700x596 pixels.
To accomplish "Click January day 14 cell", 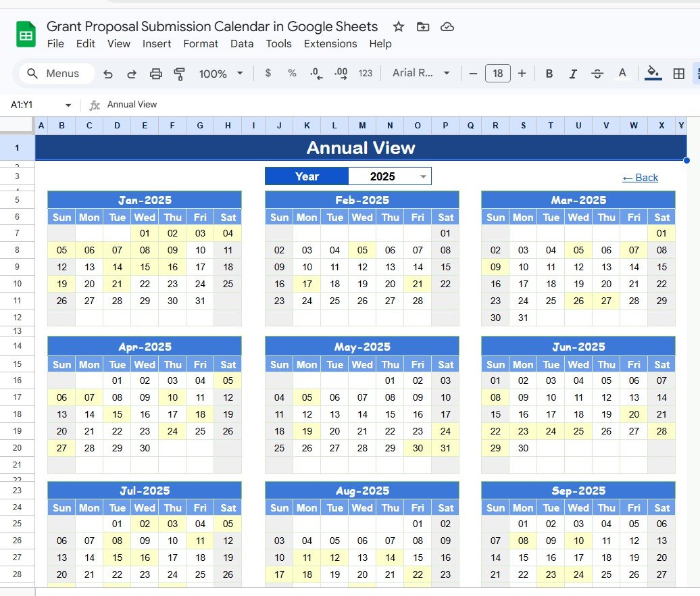I will (117, 267).
